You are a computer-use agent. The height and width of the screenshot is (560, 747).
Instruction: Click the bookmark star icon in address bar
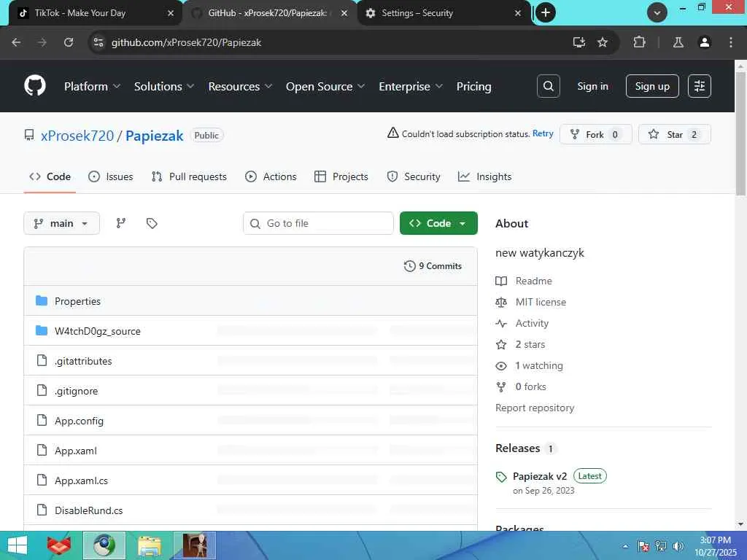tap(603, 42)
